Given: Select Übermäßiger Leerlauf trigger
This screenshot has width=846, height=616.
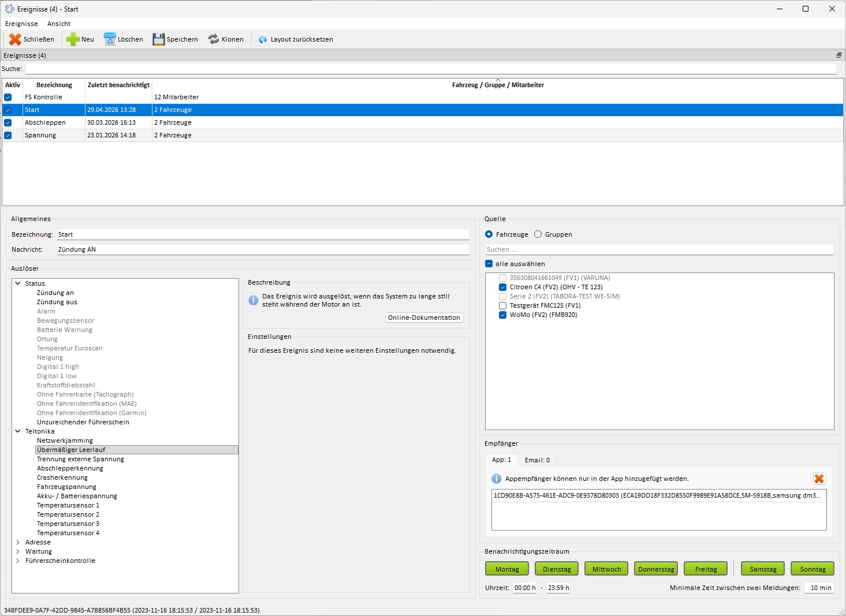Looking at the screenshot, I should (137, 450).
